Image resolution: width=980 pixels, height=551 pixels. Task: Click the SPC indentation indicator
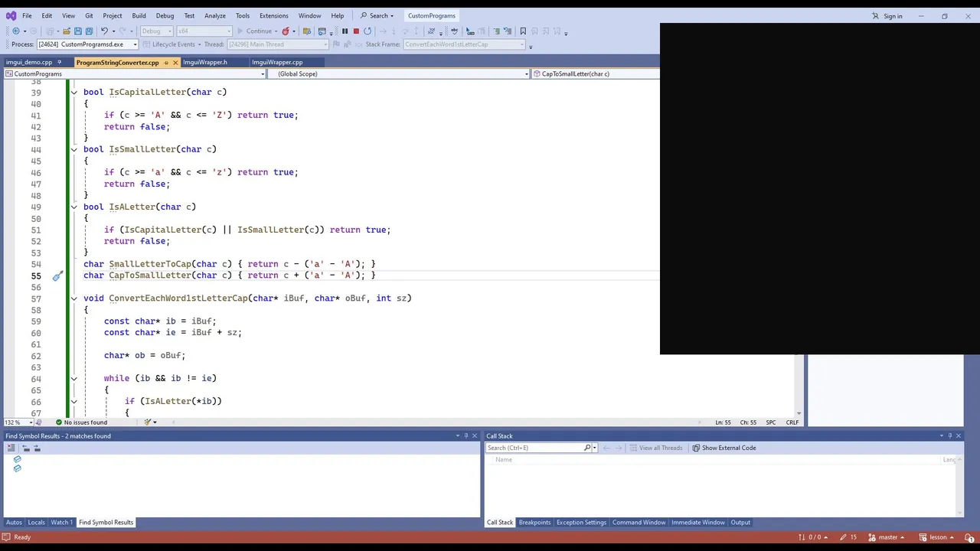pos(770,422)
